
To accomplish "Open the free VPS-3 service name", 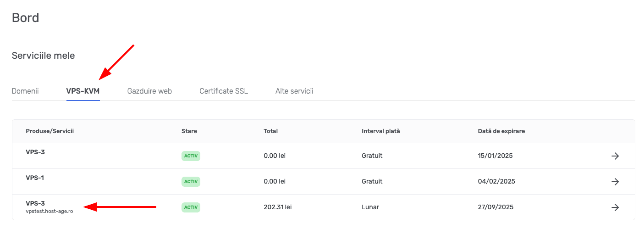I will click(35, 152).
